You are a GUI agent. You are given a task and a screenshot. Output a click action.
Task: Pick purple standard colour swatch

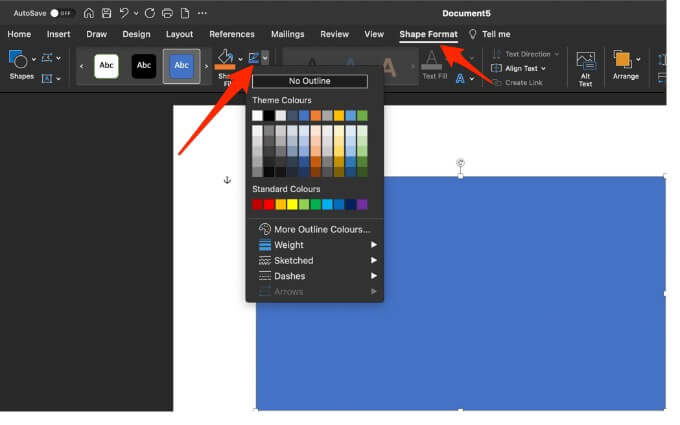pos(362,204)
